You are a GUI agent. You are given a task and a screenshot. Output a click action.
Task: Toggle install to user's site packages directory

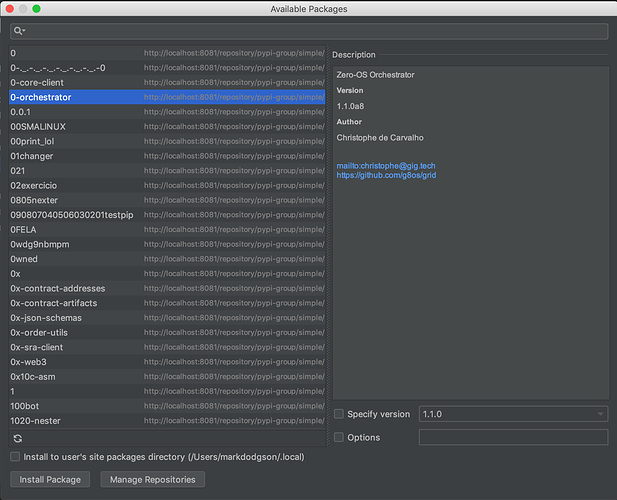[x=15, y=457]
